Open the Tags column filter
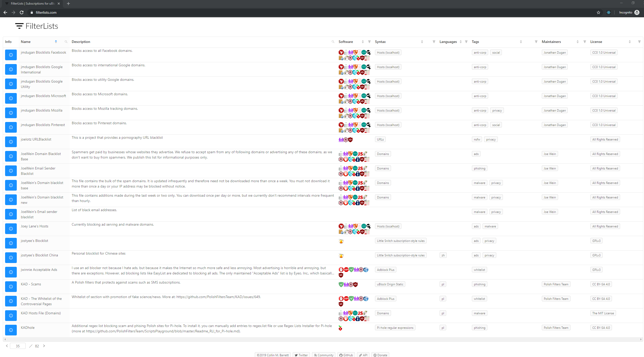 [536, 42]
